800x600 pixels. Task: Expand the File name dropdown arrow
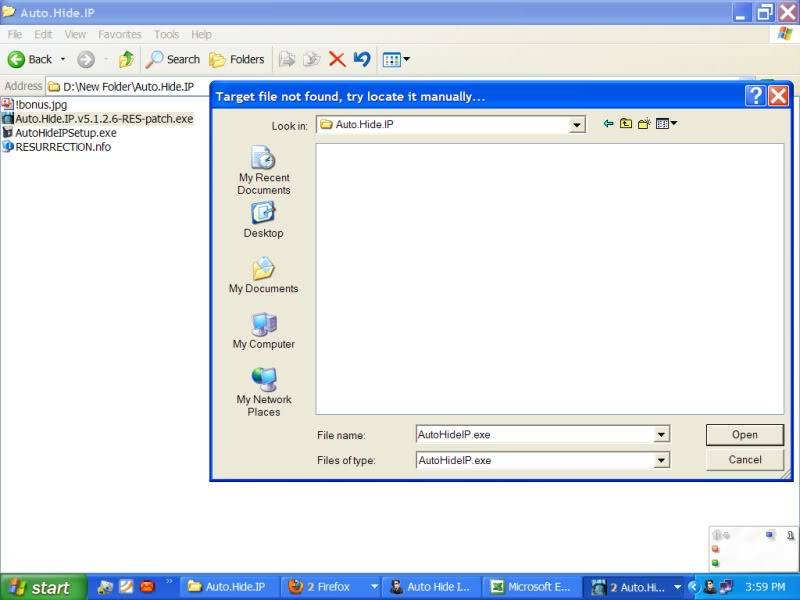click(661, 435)
